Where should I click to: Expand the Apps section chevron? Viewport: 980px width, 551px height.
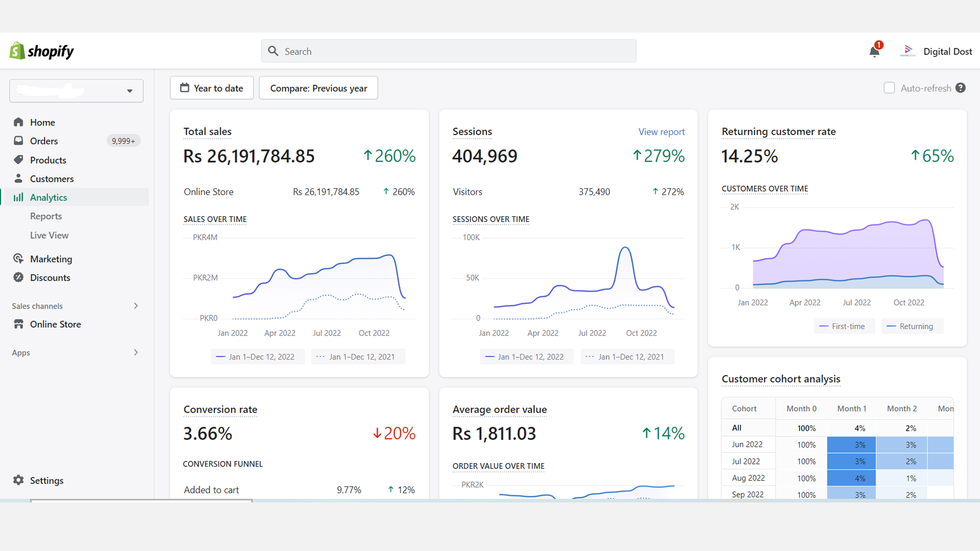(136, 353)
